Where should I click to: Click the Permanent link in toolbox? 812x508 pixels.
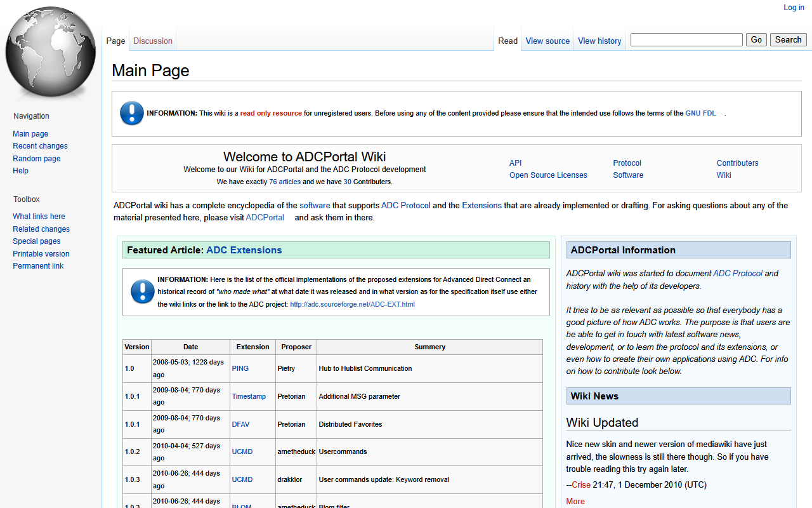click(x=38, y=266)
